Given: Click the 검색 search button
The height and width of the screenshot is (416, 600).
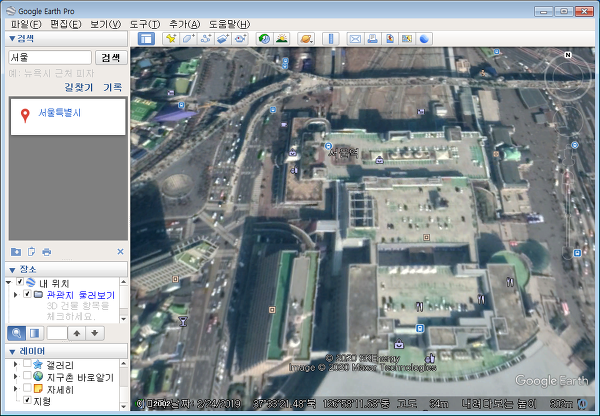Looking at the screenshot, I should pos(111,57).
